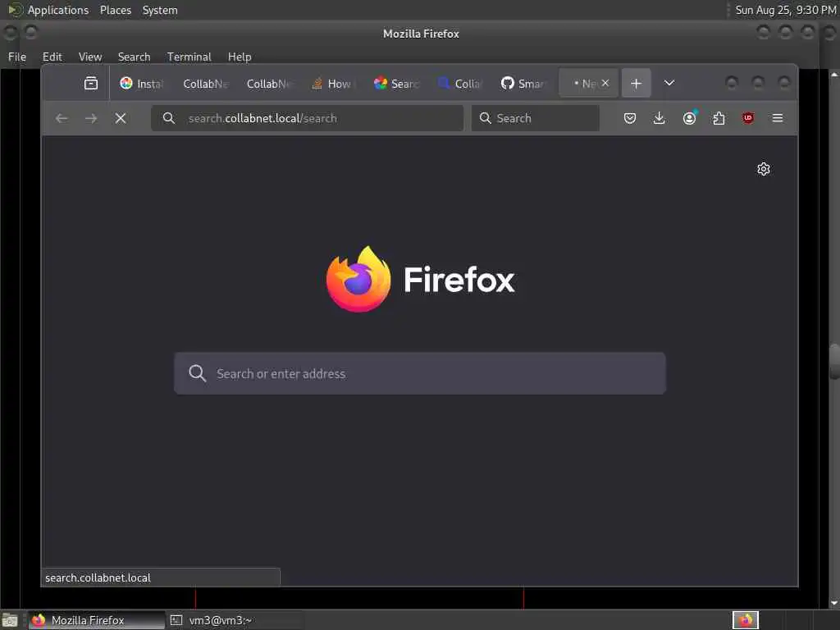Image resolution: width=840 pixels, height=630 pixels.
Task: Open the uBlock Origin shield icon
Action: click(x=748, y=118)
